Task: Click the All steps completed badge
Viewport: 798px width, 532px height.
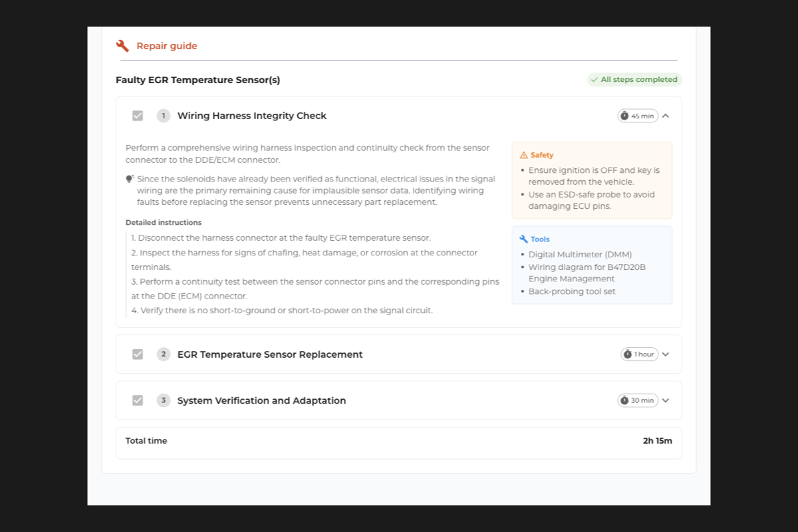Action: [x=634, y=80]
